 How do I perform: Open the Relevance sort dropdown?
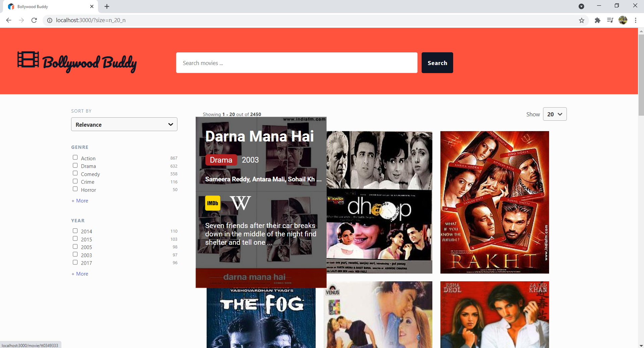pos(124,124)
